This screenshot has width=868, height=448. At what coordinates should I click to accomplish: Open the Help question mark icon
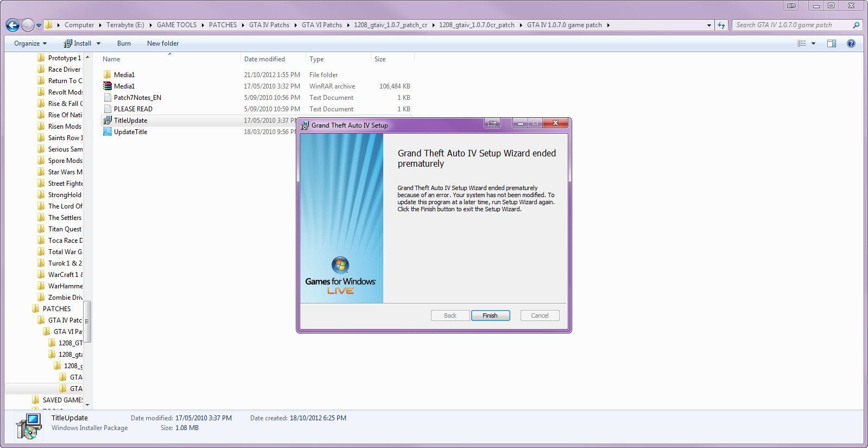(851, 43)
